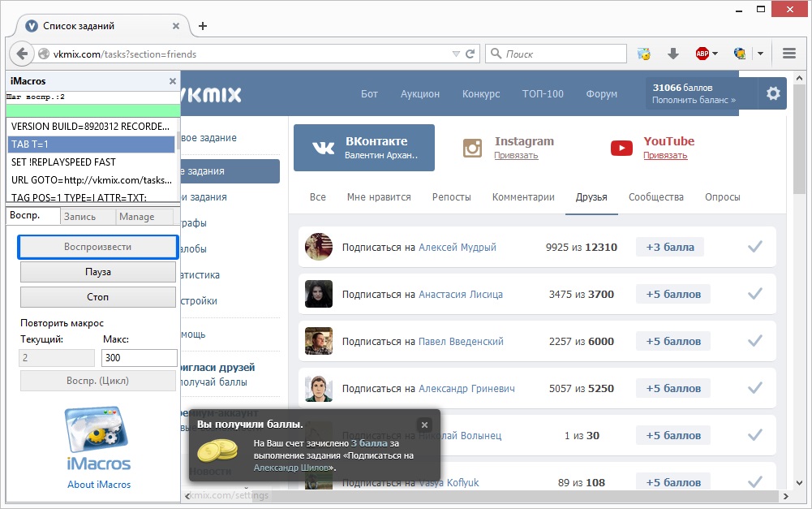Select the Instagram icon in the accounts row
The height and width of the screenshot is (509, 812).
(x=473, y=148)
